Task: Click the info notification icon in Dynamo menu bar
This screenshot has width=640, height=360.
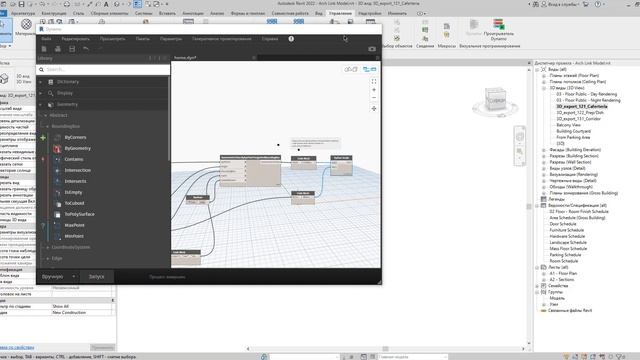Action: (x=291, y=39)
